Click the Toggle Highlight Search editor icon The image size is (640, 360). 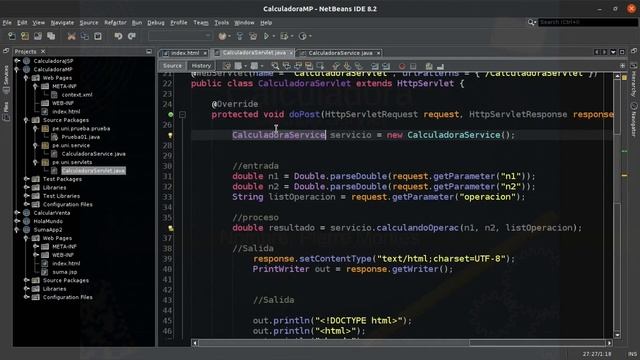309,66
